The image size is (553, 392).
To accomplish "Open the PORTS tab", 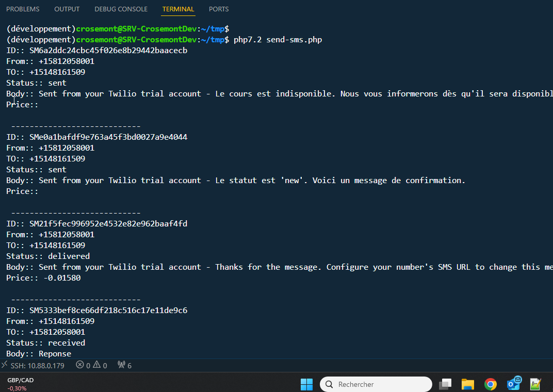I will (219, 9).
